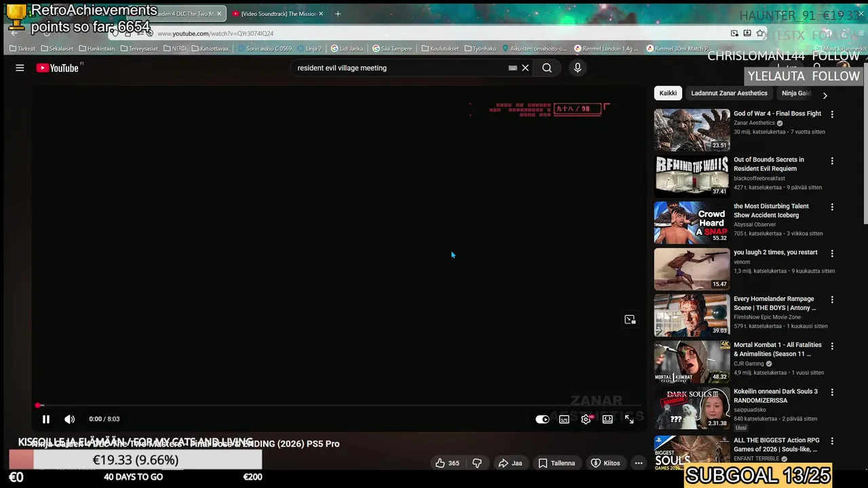Click the Kiitos thanks button
868x488 pixels.
pos(606,464)
